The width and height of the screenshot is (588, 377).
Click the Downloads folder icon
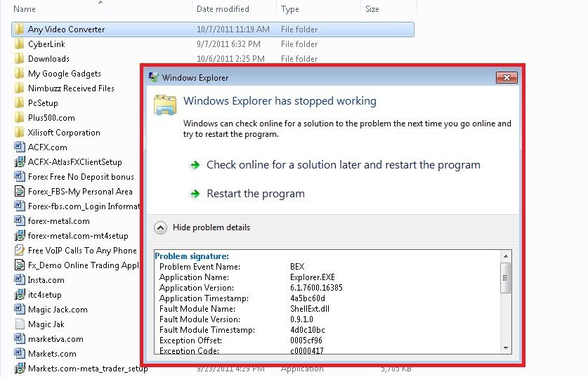20,59
